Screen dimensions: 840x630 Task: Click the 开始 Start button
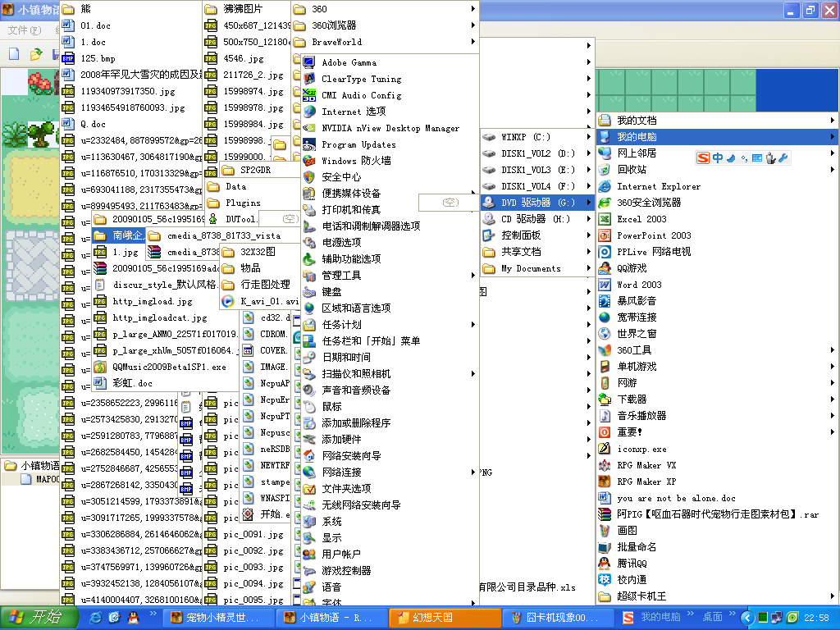tap(39, 618)
